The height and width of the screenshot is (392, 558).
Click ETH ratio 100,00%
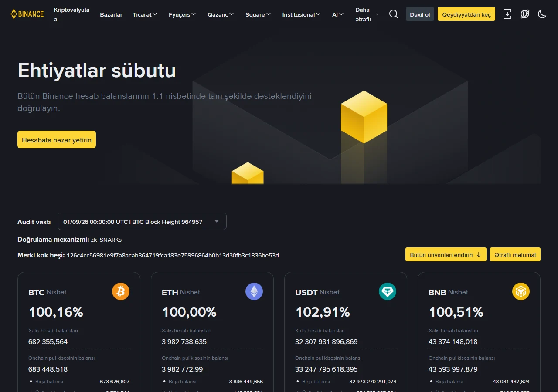coord(189,312)
